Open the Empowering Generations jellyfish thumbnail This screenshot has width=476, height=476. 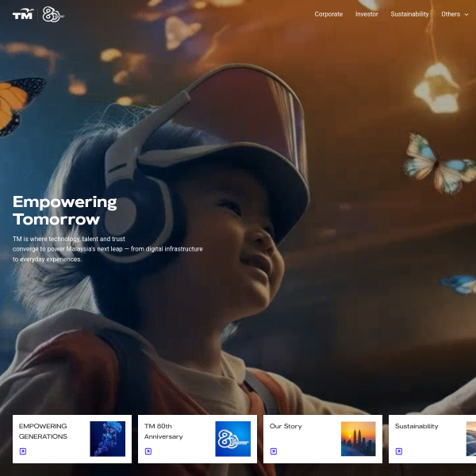pyautogui.click(x=107, y=439)
